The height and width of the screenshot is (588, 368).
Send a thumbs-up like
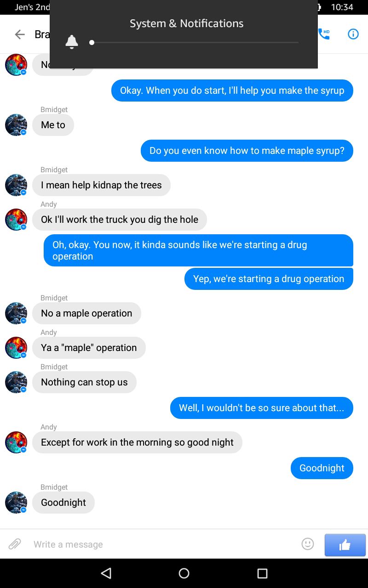345,545
